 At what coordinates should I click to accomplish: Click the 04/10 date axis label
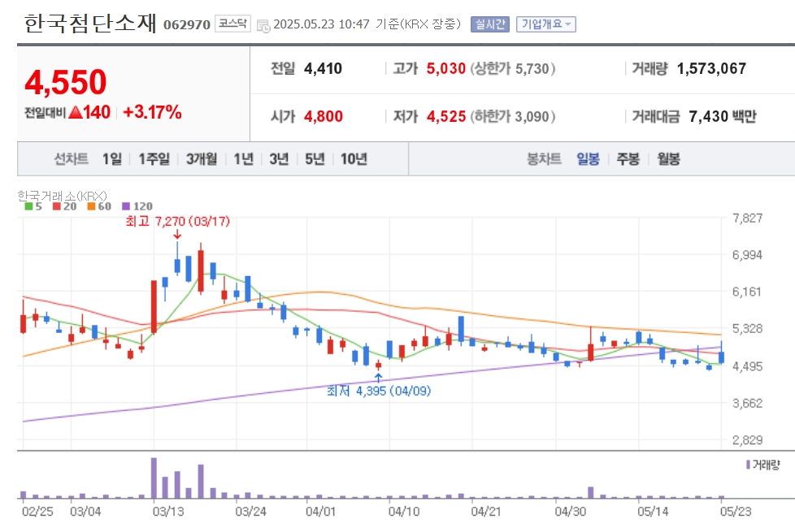[x=404, y=512]
